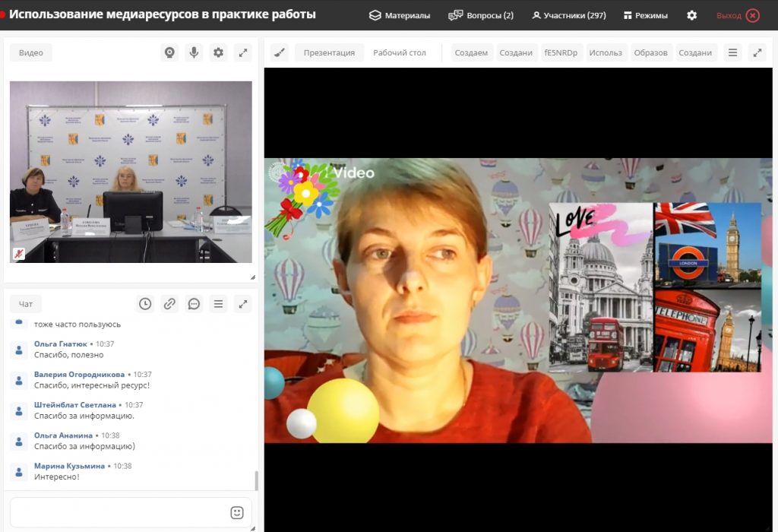Click the chat history clock icon
The image size is (778, 532).
click(x=145, y=304)
